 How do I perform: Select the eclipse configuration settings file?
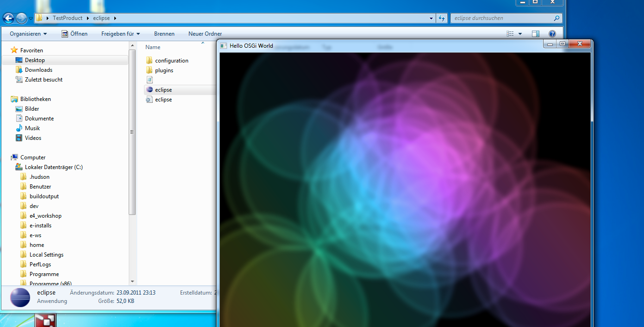click(163, 100)
